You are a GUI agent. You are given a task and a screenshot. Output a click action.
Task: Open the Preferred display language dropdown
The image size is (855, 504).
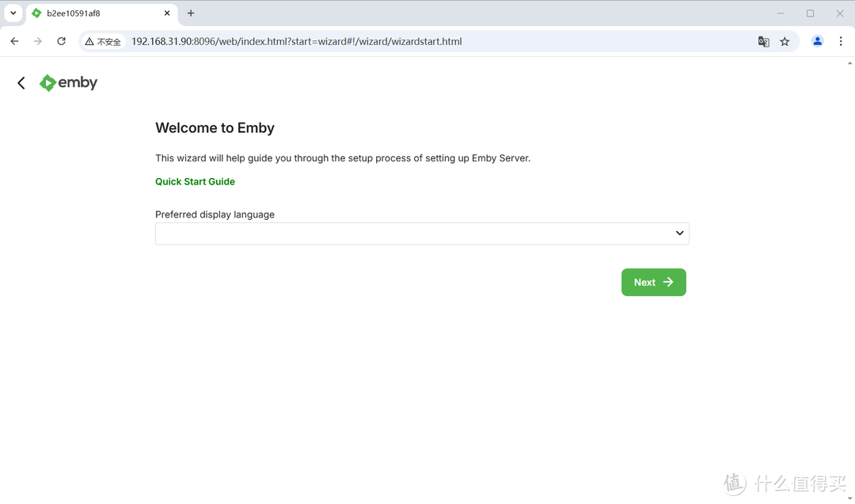pos(422,233)
